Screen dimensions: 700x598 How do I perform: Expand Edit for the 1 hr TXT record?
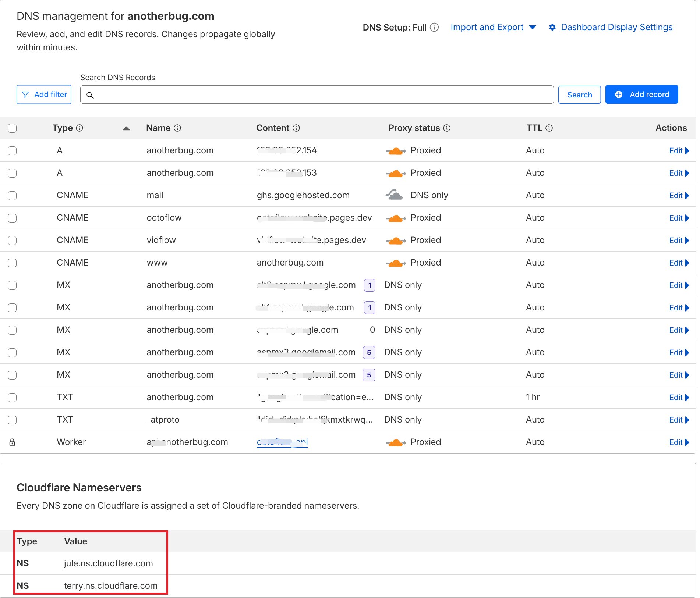point(679,398)
